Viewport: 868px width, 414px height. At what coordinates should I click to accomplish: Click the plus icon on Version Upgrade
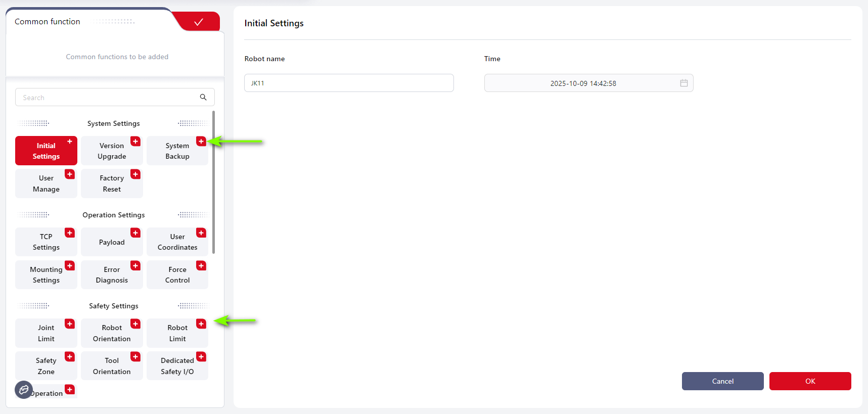[135, 142]
